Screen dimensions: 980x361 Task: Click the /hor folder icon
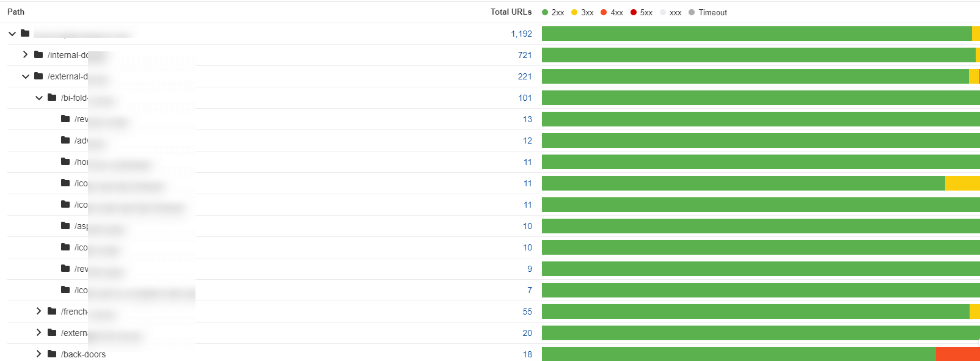pos(65,161)
